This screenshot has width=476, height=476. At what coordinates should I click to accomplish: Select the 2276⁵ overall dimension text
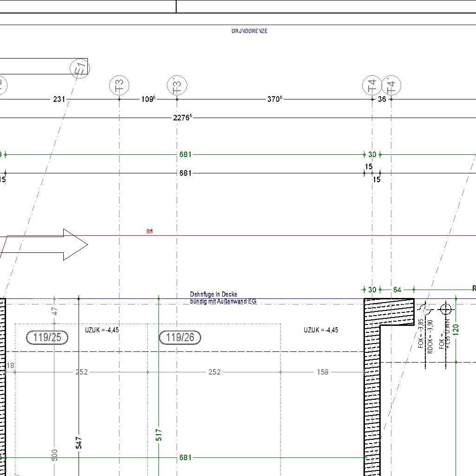point(182,118)
